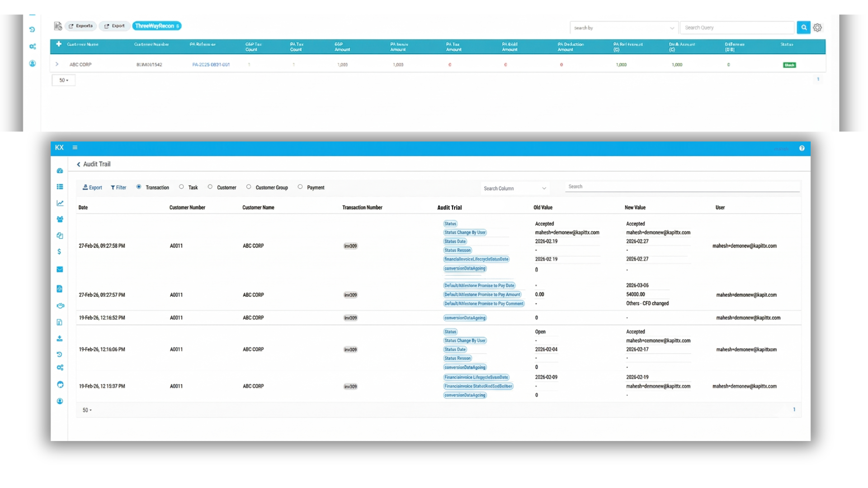Click the dollar payments icon
The height and width of the screenshot is (488, 868).
60,252
